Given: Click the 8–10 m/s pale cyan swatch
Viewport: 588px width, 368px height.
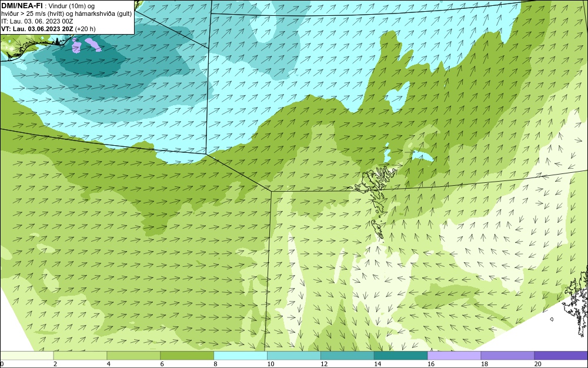Looking at the screenshot, I should [240, 356].
